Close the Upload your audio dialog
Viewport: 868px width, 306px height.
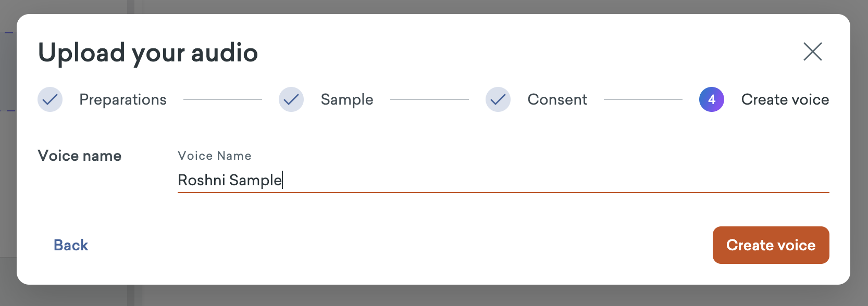(x=812, y=52)
